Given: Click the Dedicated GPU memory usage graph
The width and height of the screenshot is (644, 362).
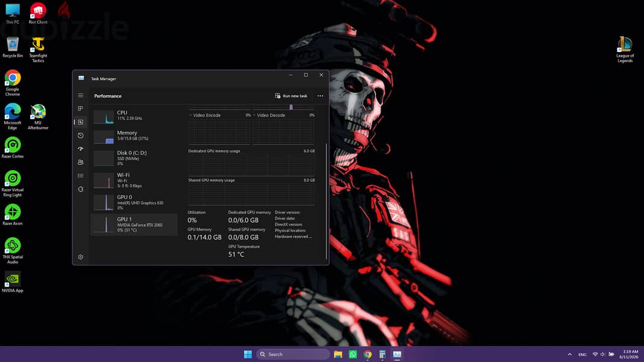Looking at the screenshot, I should 251,165.
